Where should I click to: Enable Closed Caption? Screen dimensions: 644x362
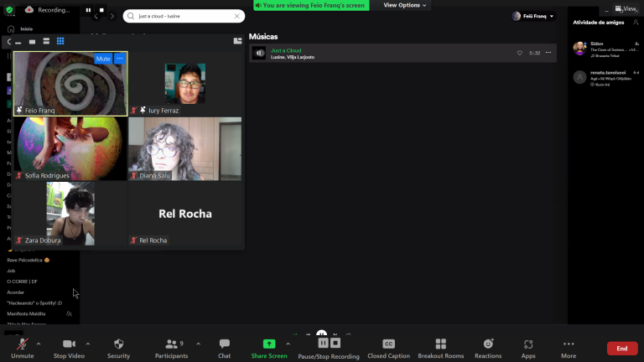point(388,348)
